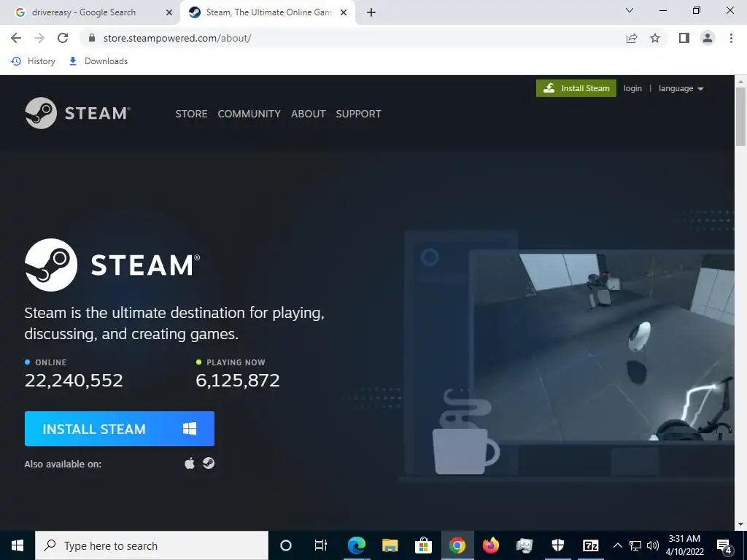Expand the language dropdown
This screenshot has height=560, width=747.
[x=681, y=88]
